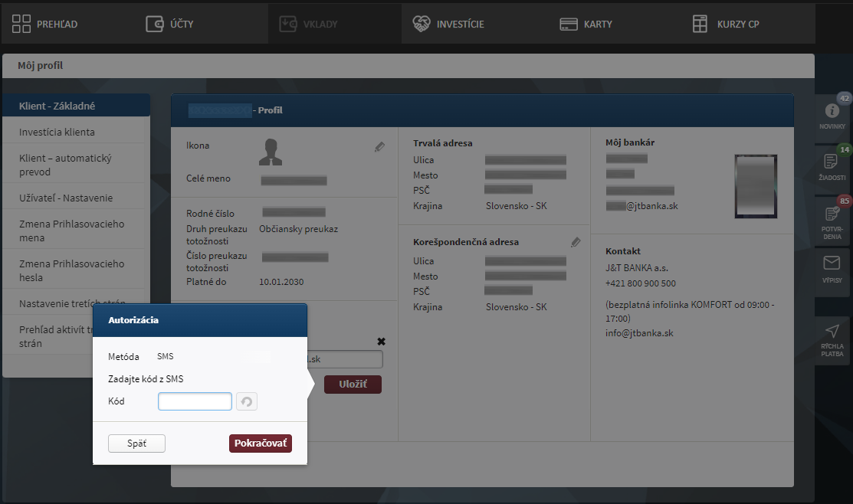Open the Kurzy CP tab
The height and width of the screenshot is (504, 853).
725,24
